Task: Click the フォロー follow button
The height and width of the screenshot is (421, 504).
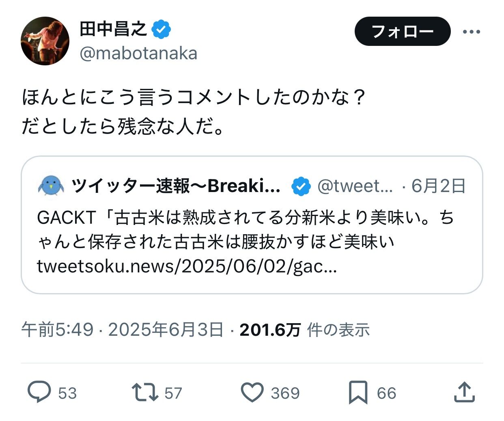Action: point(402,31)
